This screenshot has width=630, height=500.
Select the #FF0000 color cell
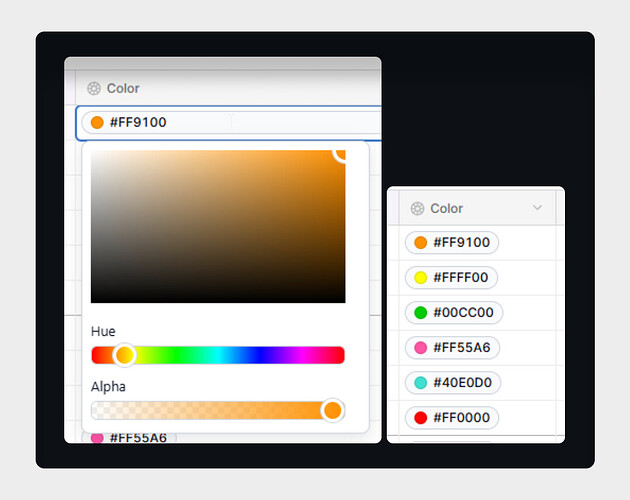point(452,418)
